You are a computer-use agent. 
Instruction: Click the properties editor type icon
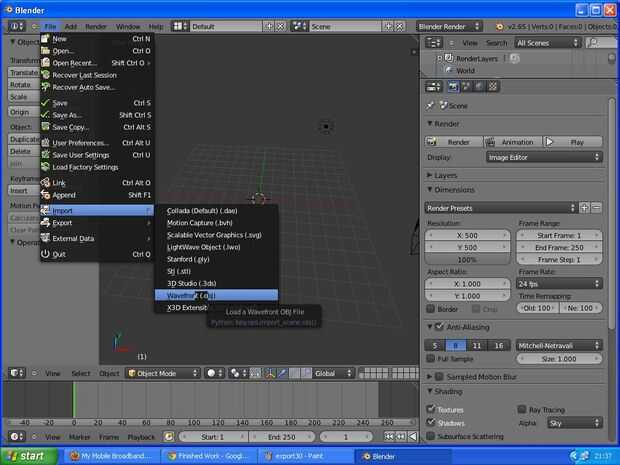point(433,86)
